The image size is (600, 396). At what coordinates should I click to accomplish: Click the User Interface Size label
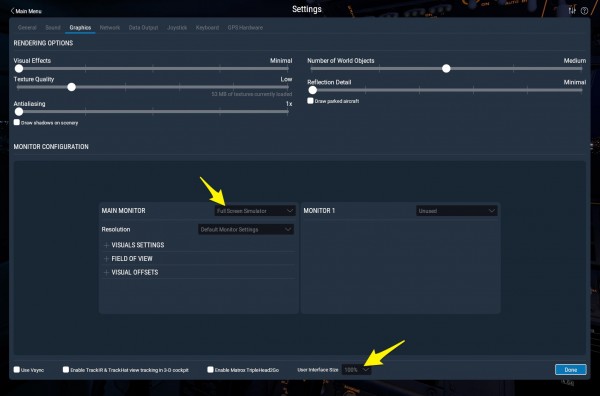(x=318, y=370)
